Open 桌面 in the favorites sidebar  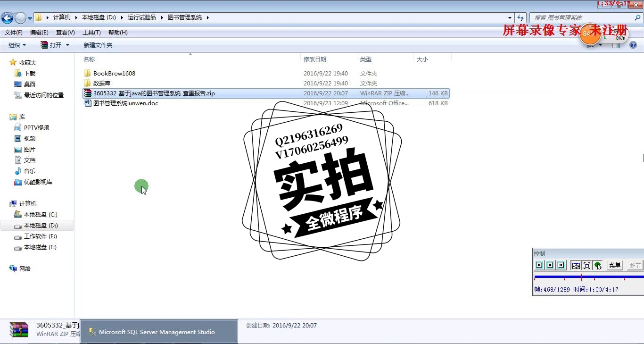point(30,84)
